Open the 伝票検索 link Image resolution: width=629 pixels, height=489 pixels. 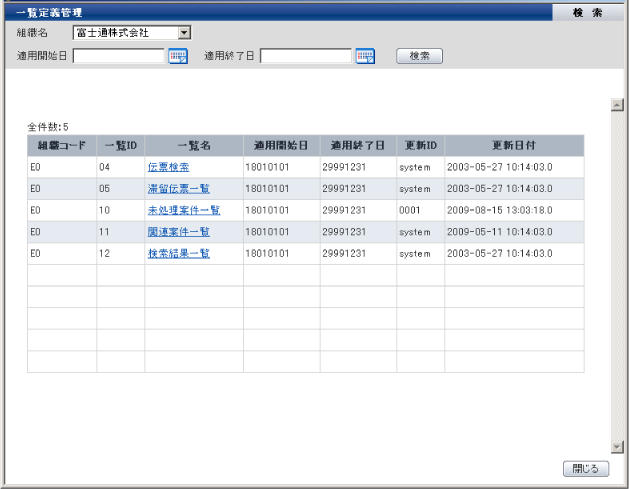tap(168, 167)
